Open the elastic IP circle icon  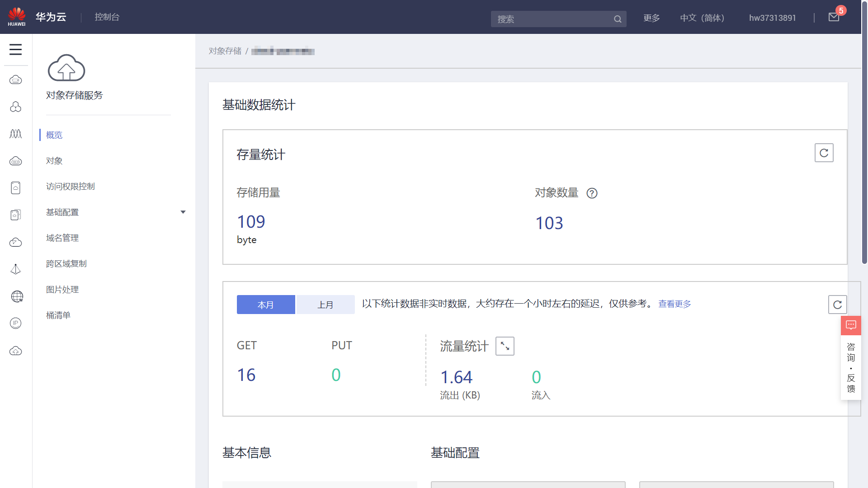[x=16, y=324]
